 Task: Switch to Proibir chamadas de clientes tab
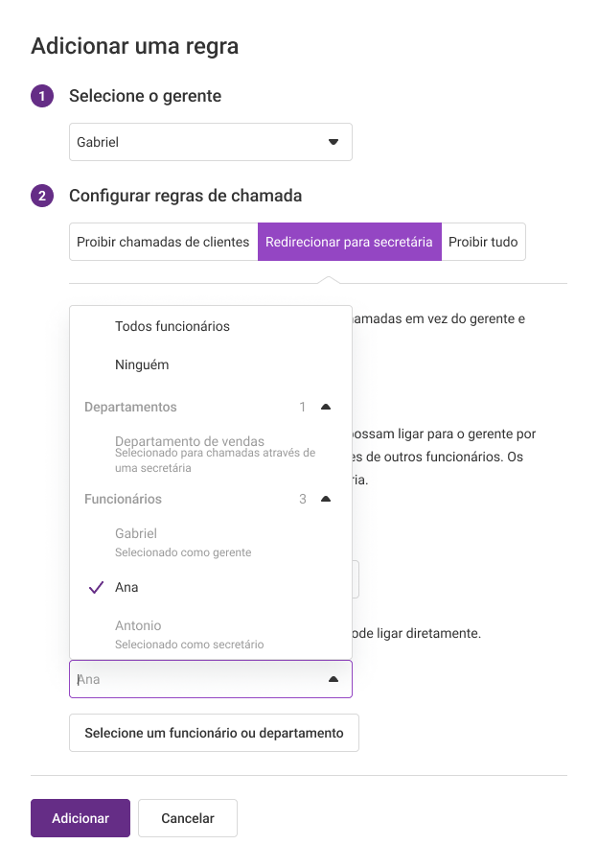(x=163, y=242)
